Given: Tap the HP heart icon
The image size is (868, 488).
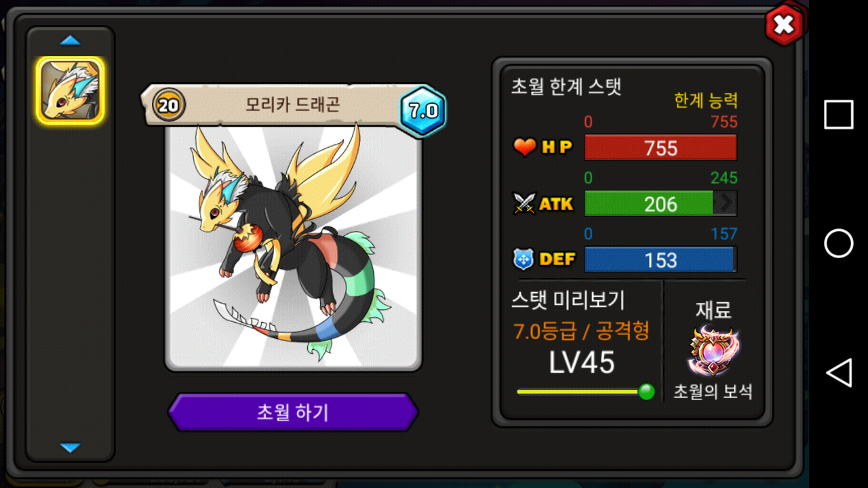Looking at the screenshot, I should (525, 147).
